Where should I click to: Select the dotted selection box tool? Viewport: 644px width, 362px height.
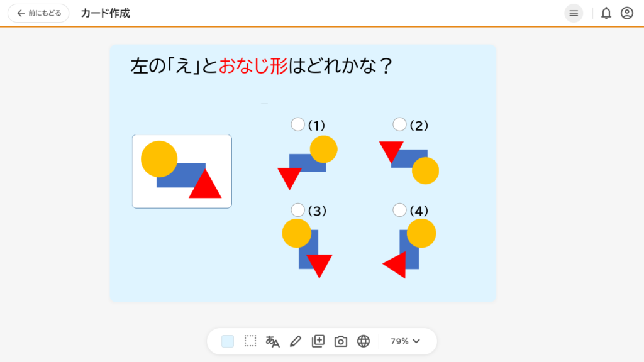250,341
